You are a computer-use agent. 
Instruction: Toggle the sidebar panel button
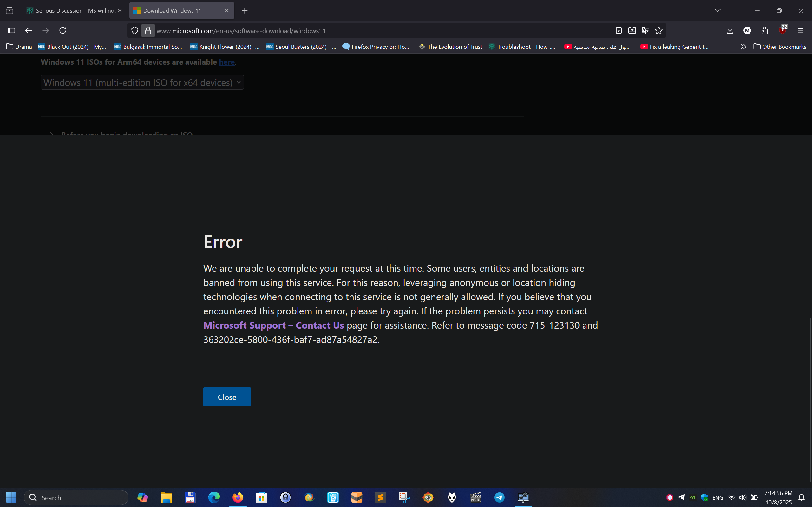[x=11, y=30]
